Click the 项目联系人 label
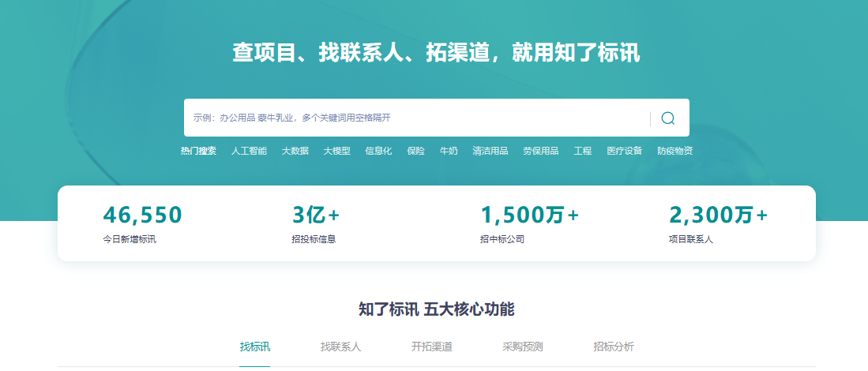The height and width of the screenshot is (371, 868). 691,240
